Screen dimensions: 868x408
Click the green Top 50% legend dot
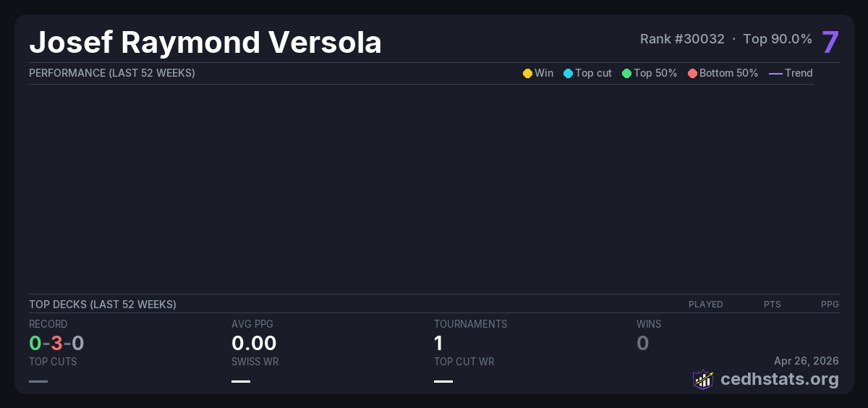[x=626, y=73]
